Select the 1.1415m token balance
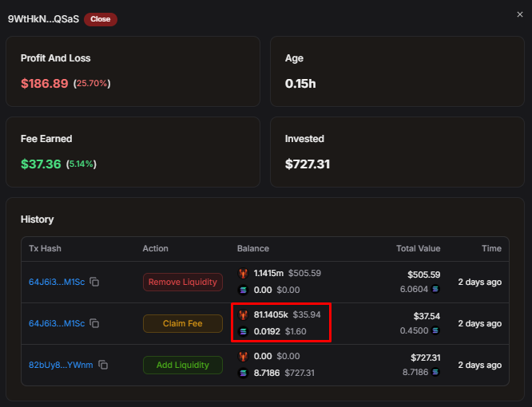The height and width of the screenshot is (407, 532). 268,273
